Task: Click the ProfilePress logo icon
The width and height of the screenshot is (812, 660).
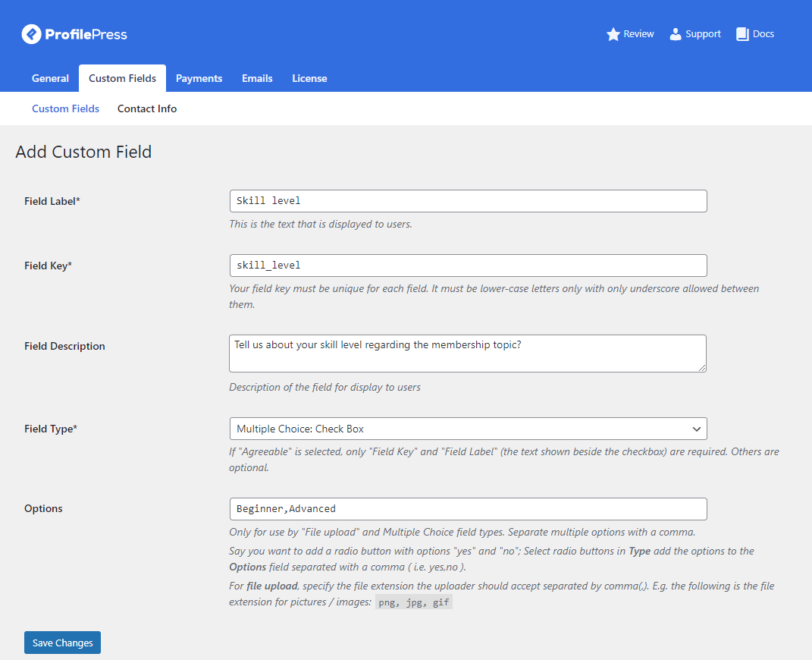Action: tap(31, 34)
